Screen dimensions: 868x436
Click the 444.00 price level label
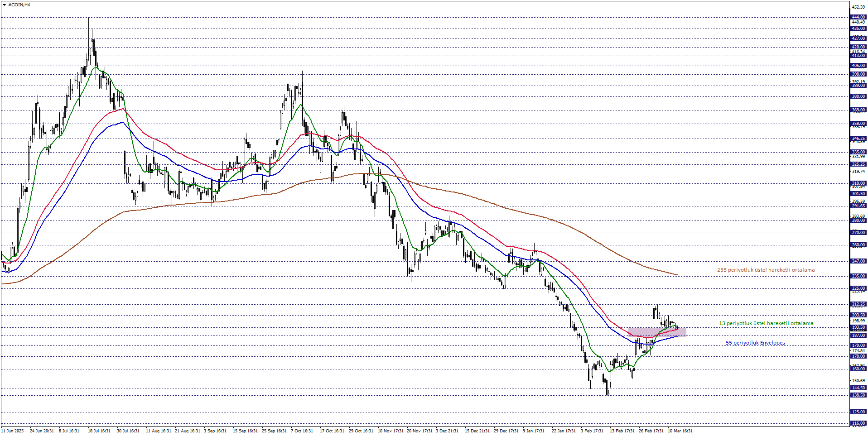858,17
